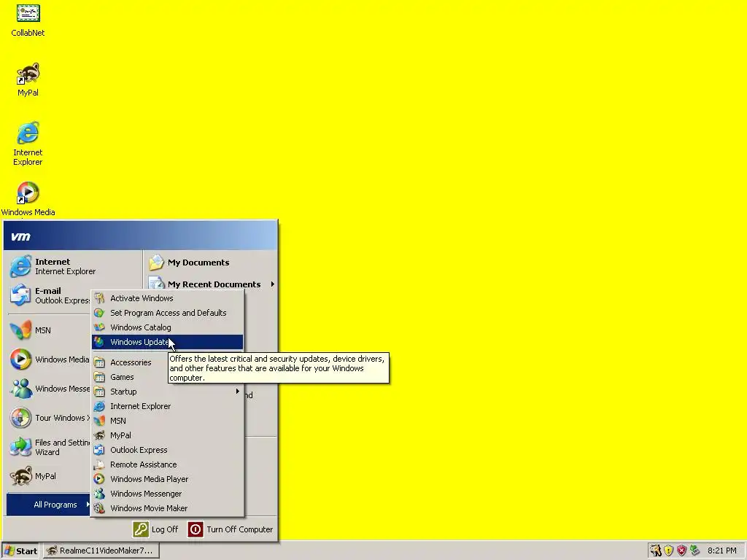The width and height of the screenshot is (747, 560).
Task: Open Remote Assistance
Action: 167,464
